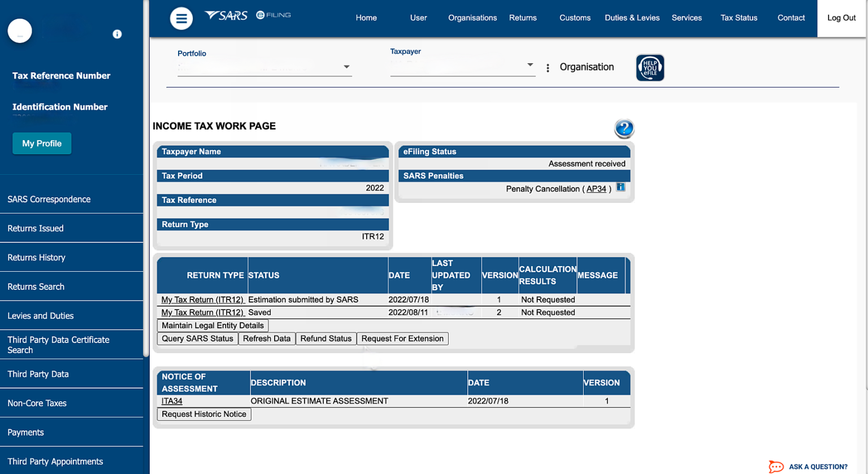Click the sidebar vertical scrollbar
The image size is (868, 474).
coord(146,178)
